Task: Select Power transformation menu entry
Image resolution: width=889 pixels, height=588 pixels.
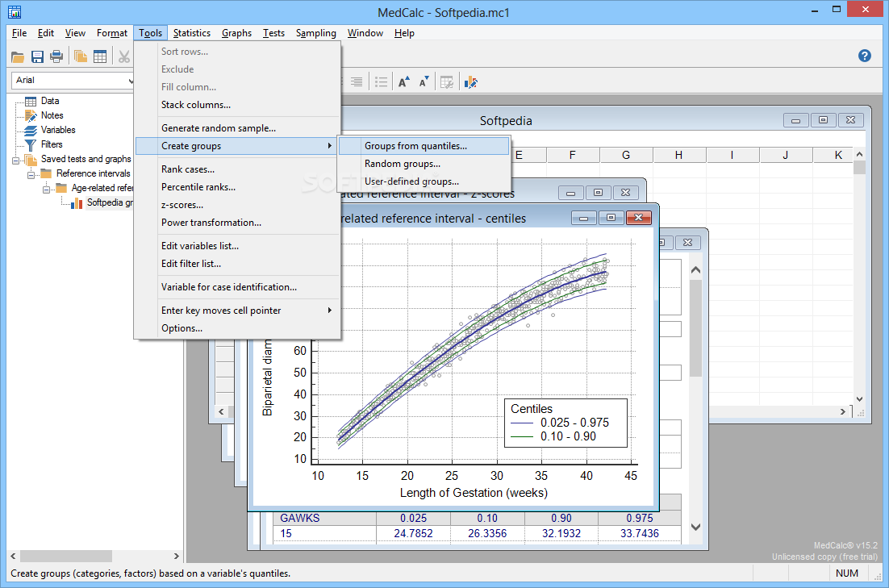Action: (x=237, y=223)
